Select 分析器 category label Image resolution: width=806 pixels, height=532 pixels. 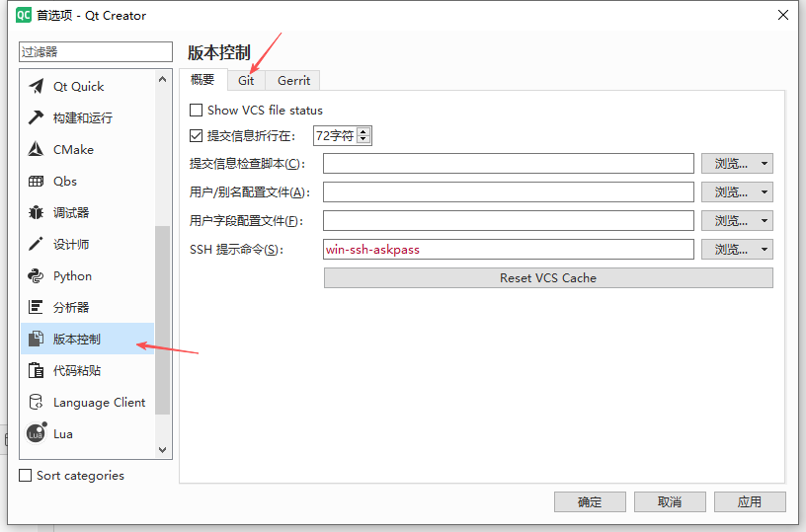[x=71, y=307]
